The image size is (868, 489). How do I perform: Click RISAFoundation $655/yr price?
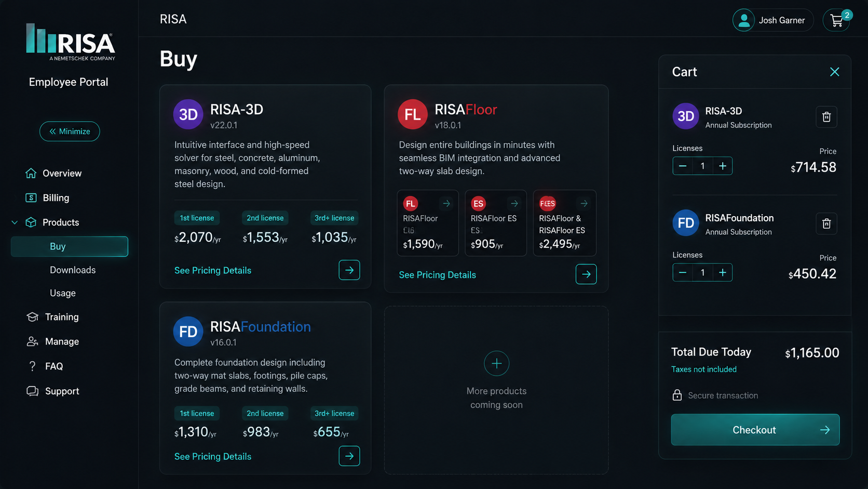pyautogui.click(x=331, y=432)
